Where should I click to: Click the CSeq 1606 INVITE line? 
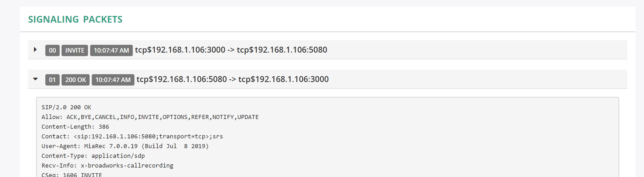point(72,175)
